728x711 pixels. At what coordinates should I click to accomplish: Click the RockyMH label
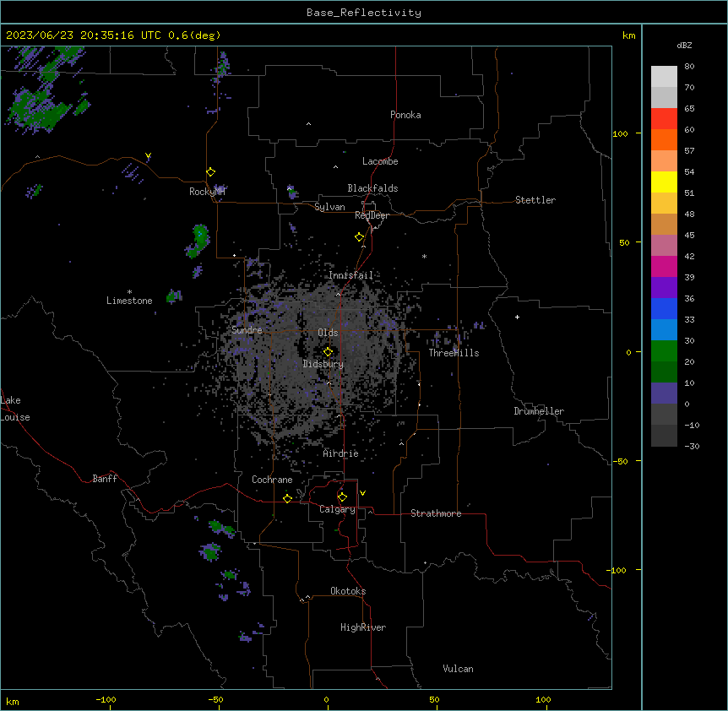click(x=207, y=192)
